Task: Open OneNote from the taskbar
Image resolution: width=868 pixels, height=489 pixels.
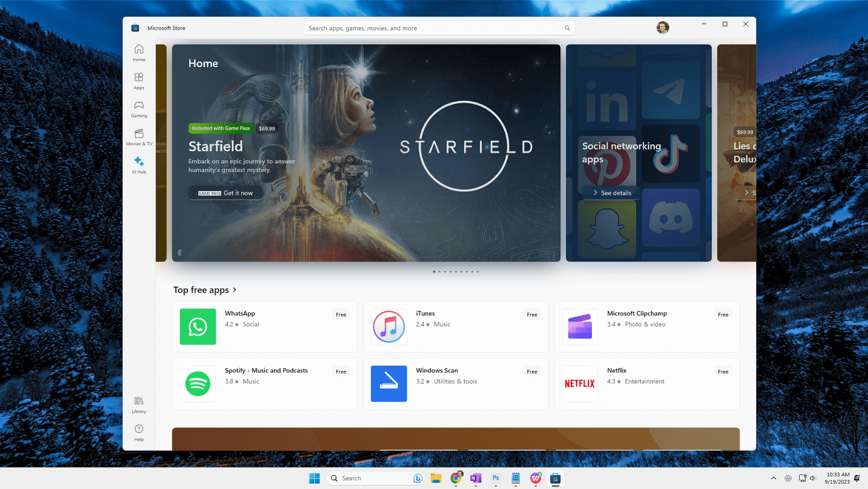Action: 476,478
